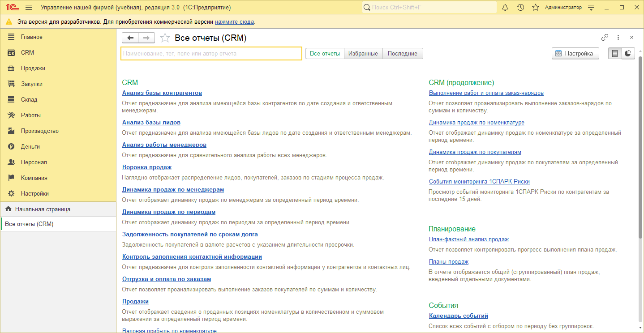Click Администратор user name

tap(563, 8)
